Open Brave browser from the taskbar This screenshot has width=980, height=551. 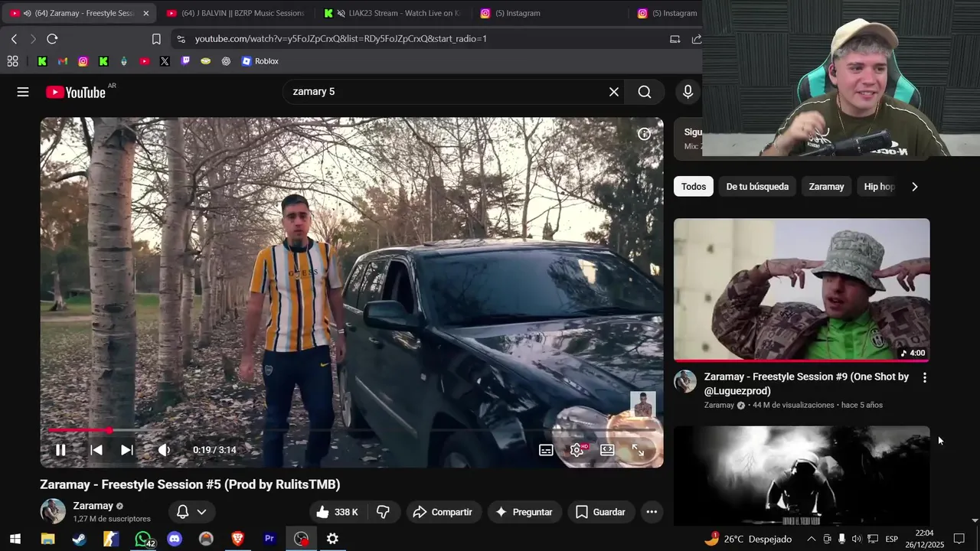[237, 539]
